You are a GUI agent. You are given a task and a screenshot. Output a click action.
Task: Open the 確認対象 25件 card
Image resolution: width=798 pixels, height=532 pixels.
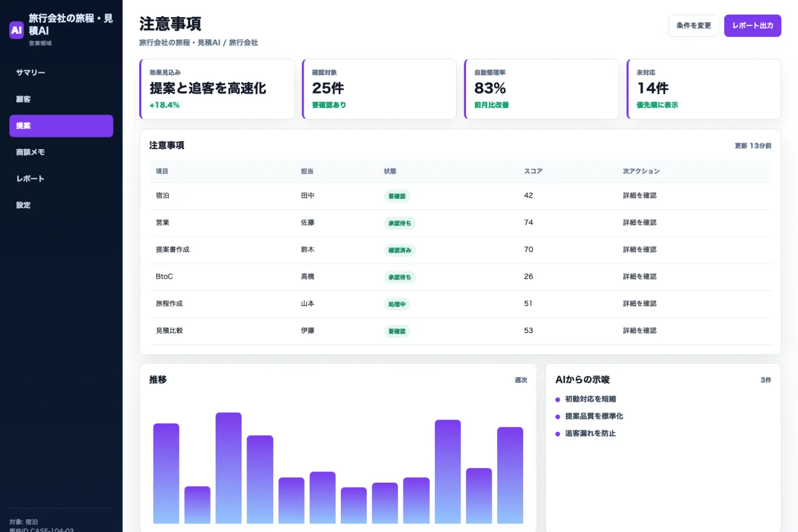pos(379,89)
